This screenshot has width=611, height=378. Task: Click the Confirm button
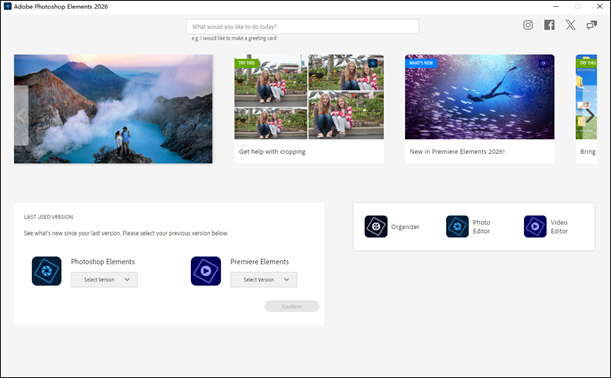click(292, 306)
